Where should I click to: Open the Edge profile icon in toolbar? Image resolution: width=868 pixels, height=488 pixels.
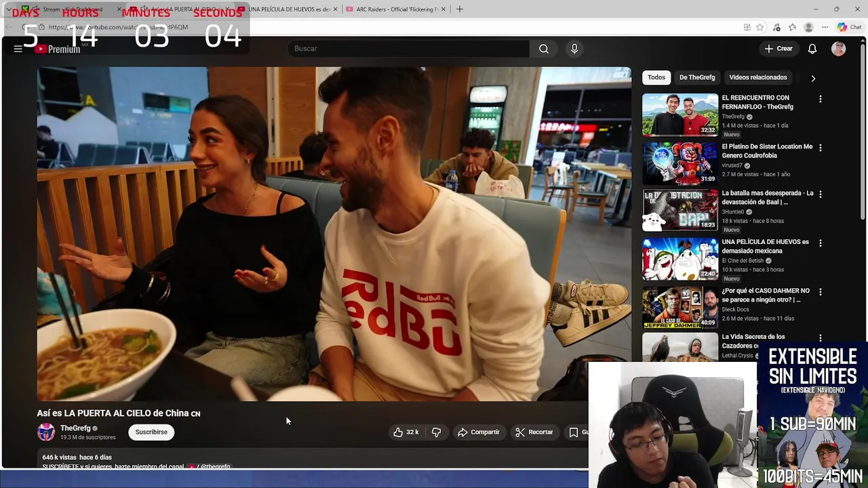pyautogui.click(x=808, y=27)
